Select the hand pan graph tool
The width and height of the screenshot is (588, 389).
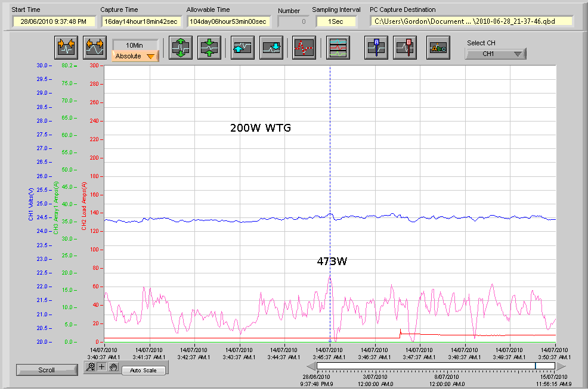113,366
